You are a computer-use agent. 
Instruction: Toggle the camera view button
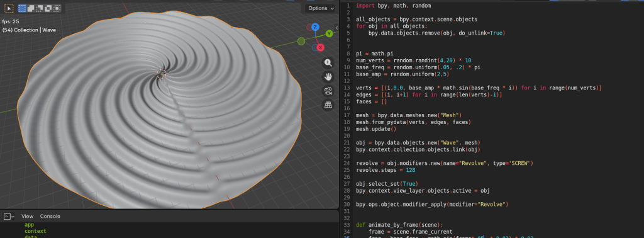click(x=328, y=91)
